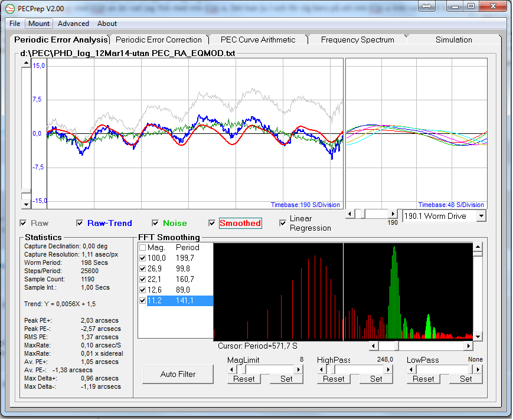Uncheck the 89,0 period row checkbox
The image size is (513, 420).
tap(143, 290)
